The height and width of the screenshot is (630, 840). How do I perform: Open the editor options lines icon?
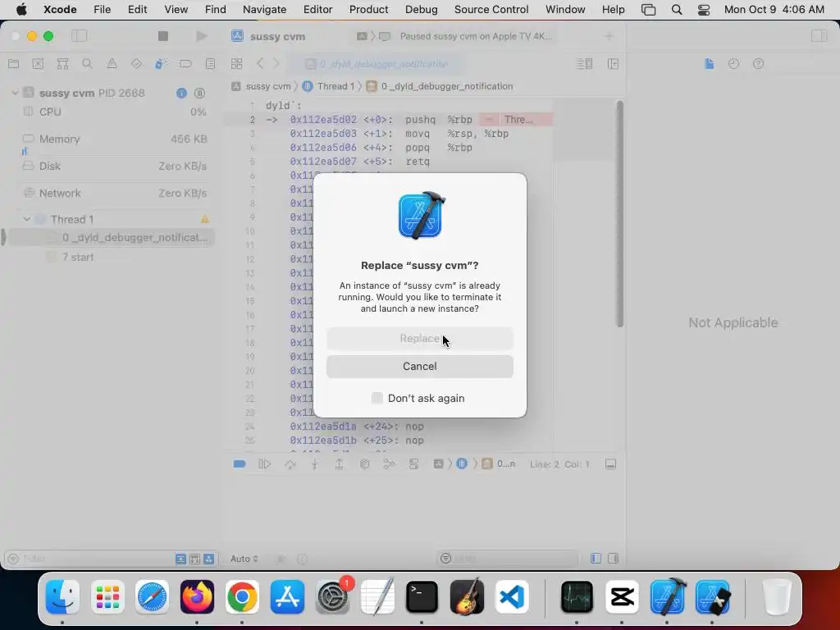pyautogui.click(x=584, y=64)
